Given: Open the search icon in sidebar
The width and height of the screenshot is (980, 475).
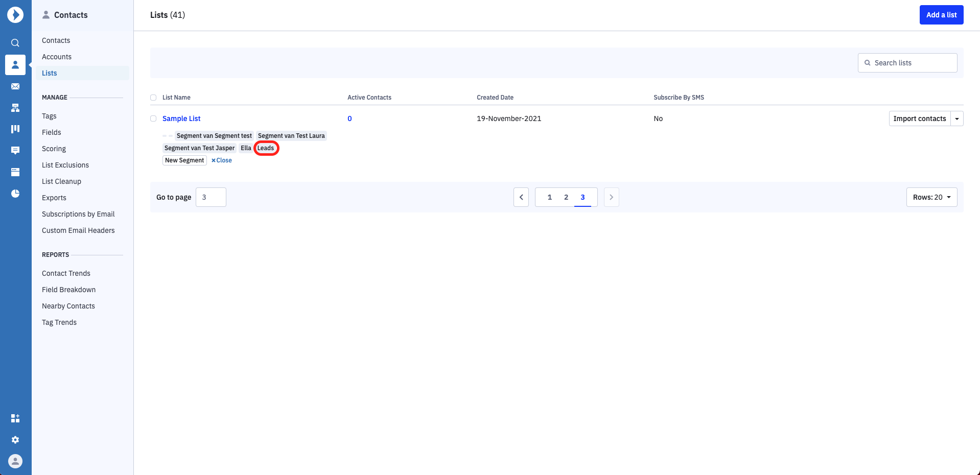Looking at the screenshot, I should 15,43.
